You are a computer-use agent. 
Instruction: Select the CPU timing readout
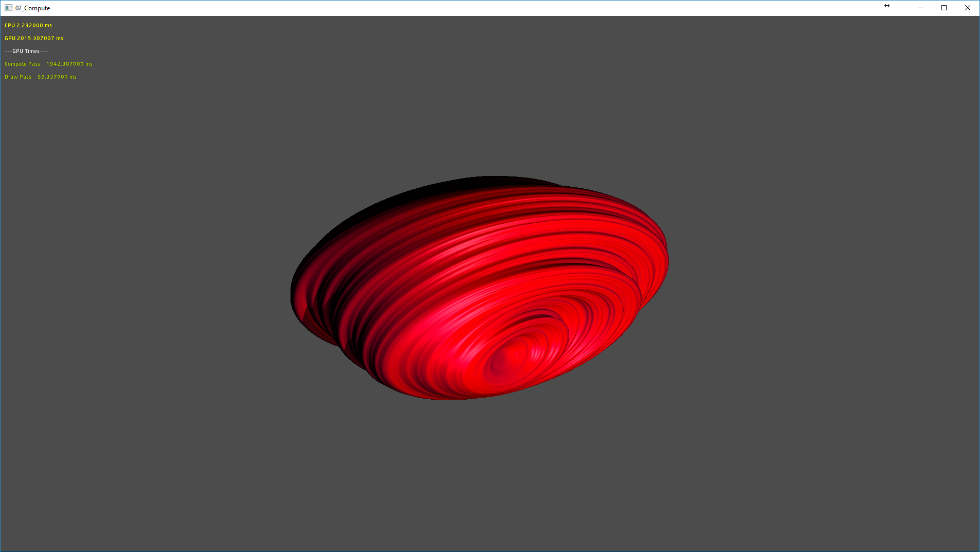tap(28, 25)
